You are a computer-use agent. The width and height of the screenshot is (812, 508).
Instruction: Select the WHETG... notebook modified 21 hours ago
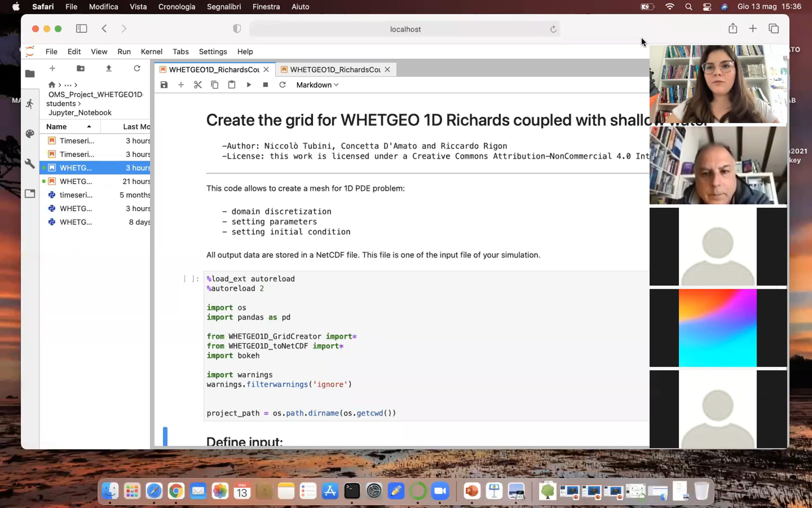pos(95,181)
